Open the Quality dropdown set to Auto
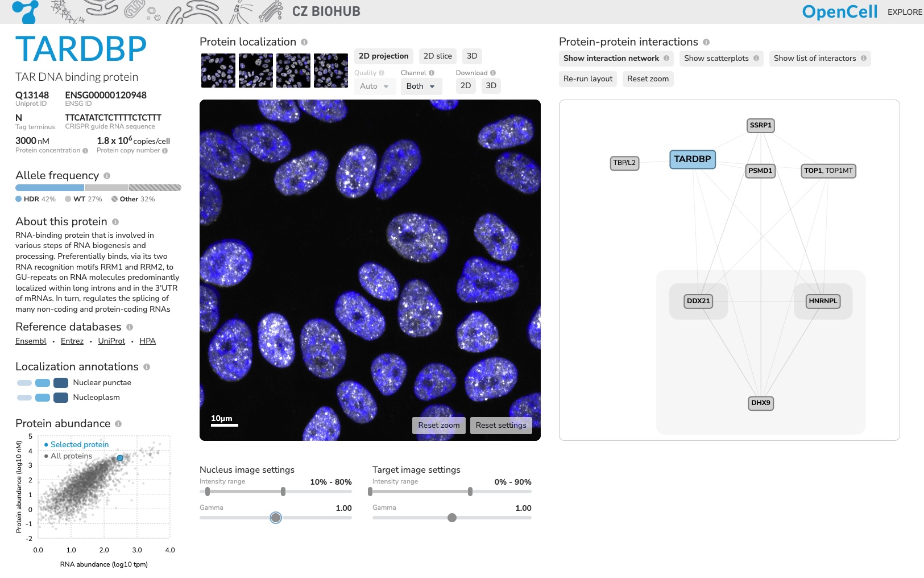 374,86
